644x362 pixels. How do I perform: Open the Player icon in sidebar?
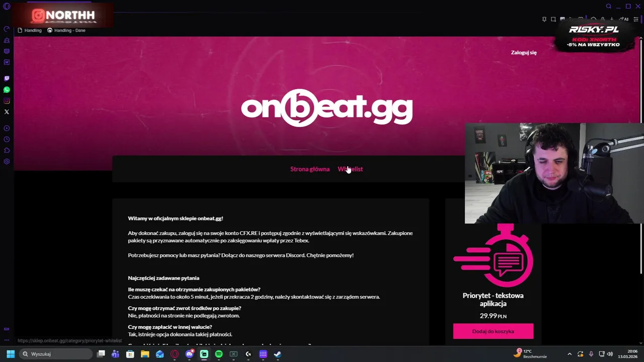point(7,128)
